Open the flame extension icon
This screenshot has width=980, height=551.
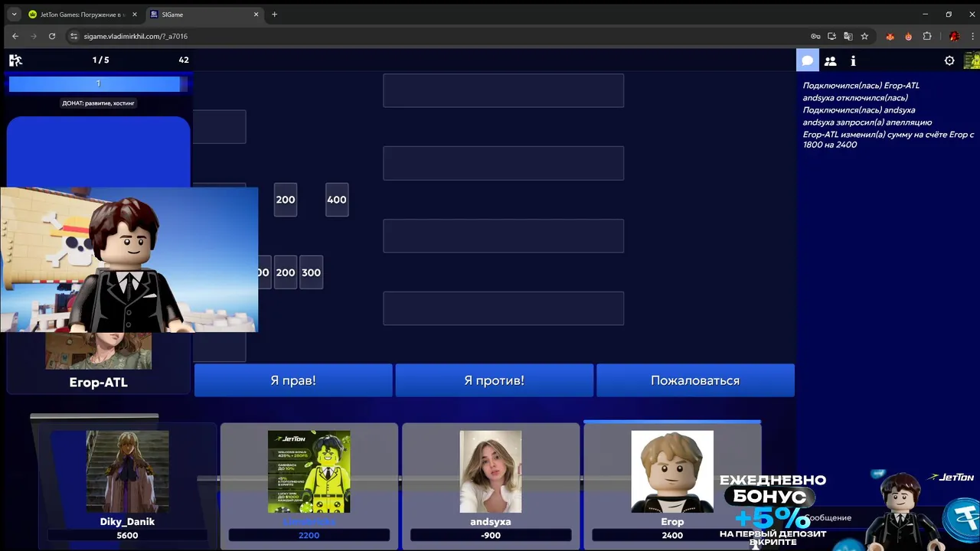[909, 36]
